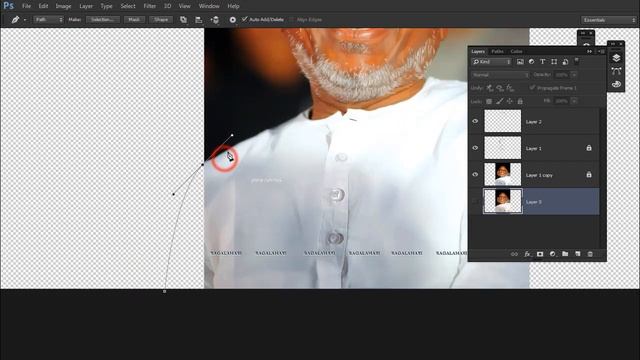The width and height of the screenshot is (640, 360).
Task: Open the Image menu
Action: [63, 6]
